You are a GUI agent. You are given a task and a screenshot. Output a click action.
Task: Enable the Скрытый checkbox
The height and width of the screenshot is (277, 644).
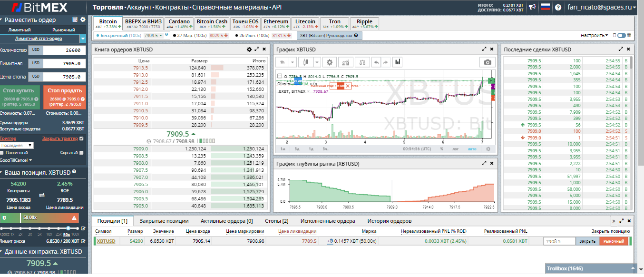coord(82,153)
